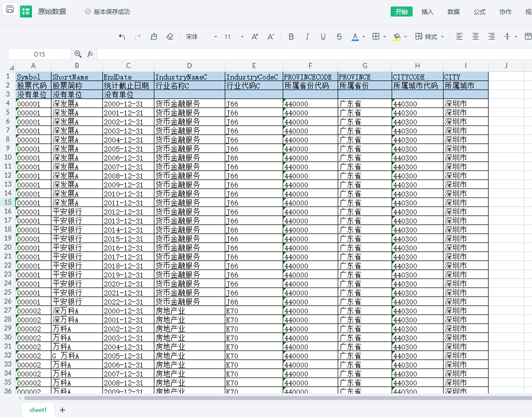Increase font size with A+ icon
The height and width of the screenshot is (417, 532).
(255, 36)
